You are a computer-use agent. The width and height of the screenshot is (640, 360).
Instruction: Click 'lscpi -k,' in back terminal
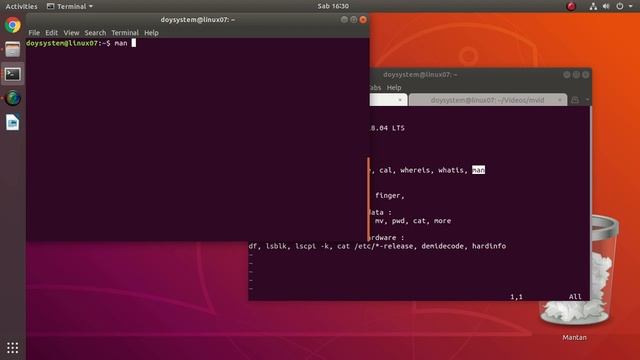[x=314, y=246]
